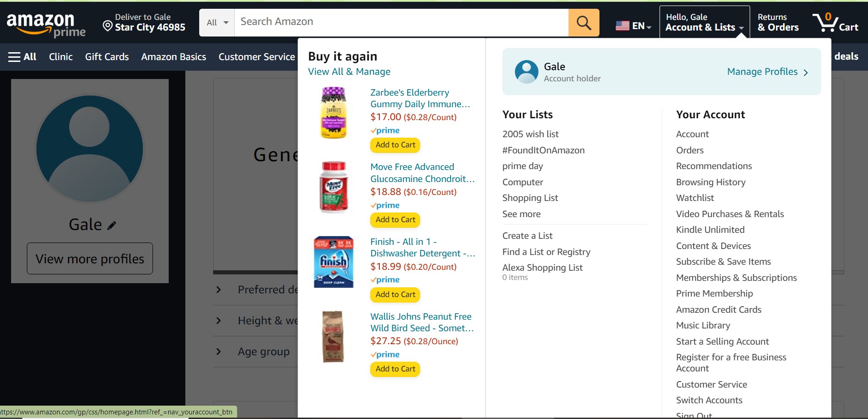The width and height of the screenshot is (868, 419).
Task: Click Gale's profile avatar in the flyout
Action: (526, 72)
